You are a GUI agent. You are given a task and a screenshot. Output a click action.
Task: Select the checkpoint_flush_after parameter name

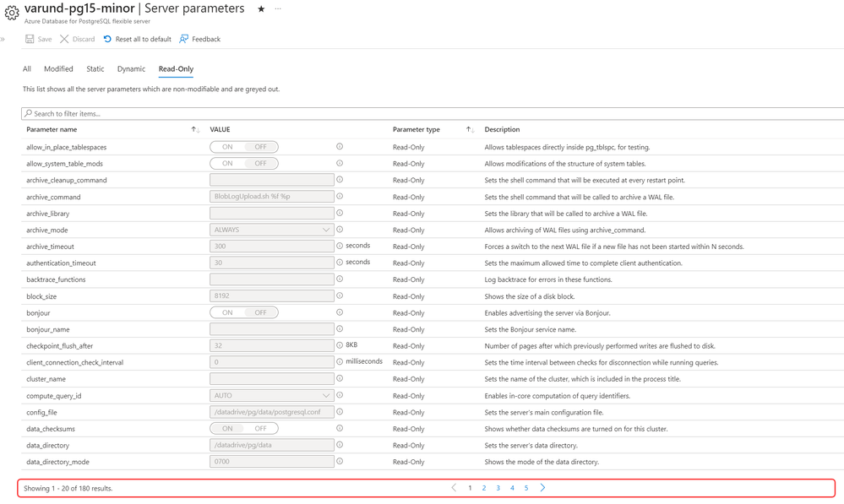click(x=60, y=346)
